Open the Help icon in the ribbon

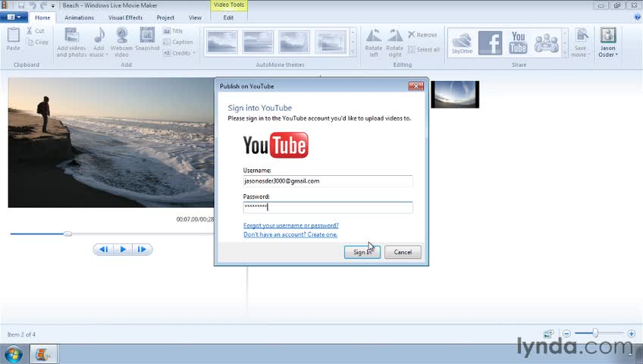tap(637, 17)
